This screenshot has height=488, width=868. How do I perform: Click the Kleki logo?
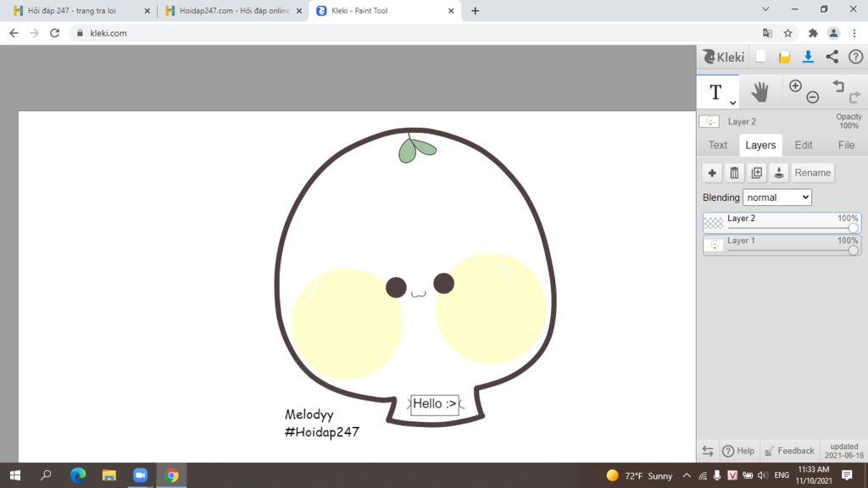click(723, 57)
